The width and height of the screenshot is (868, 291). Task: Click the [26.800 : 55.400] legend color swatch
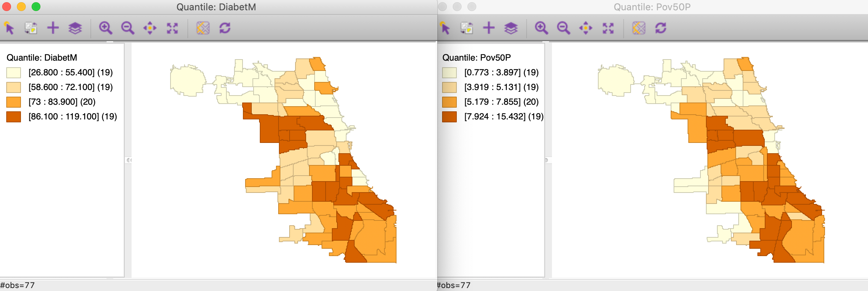pyautogui.click(x=14, y=73)
